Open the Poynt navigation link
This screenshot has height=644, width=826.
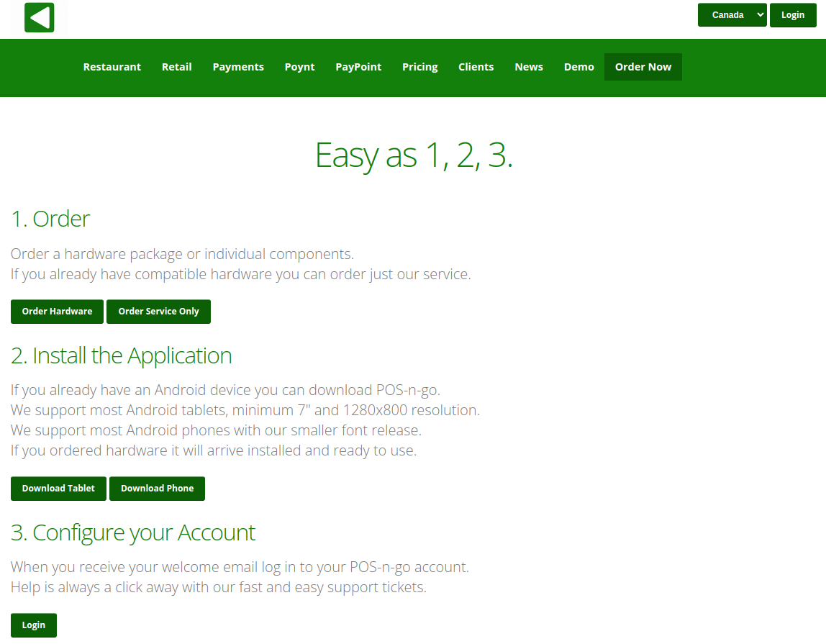pos(299,67)
